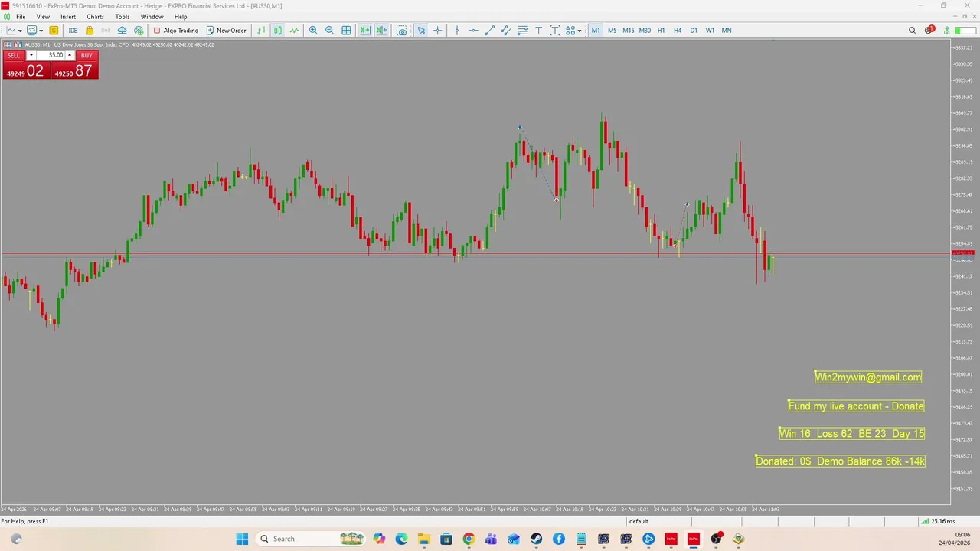Switch the timeframe to M5
Screen dimensions: 980x551
point(612,31)
